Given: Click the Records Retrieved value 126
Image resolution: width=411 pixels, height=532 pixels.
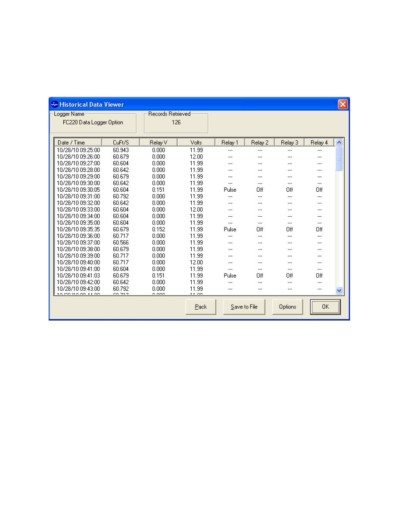Looking at the screenshot, I should (176, 122).
